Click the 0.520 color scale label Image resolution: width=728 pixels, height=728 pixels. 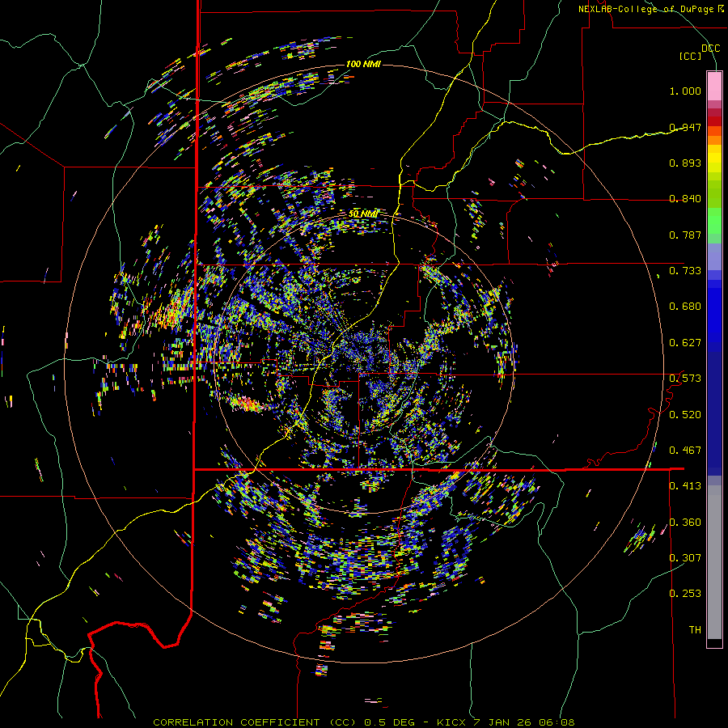point(685,415)
